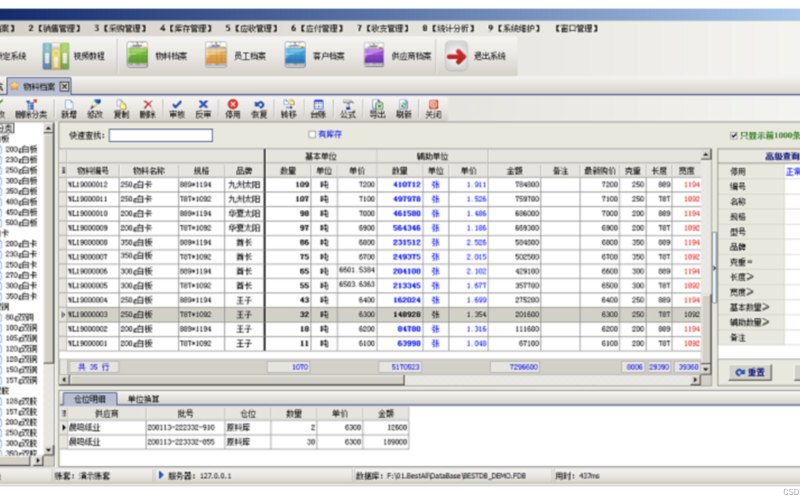Screen dimensions: 800x500
Task: Toggle the 只显示前1000条 checkbox
Action: pyautogui.click(x=734, y=135)
